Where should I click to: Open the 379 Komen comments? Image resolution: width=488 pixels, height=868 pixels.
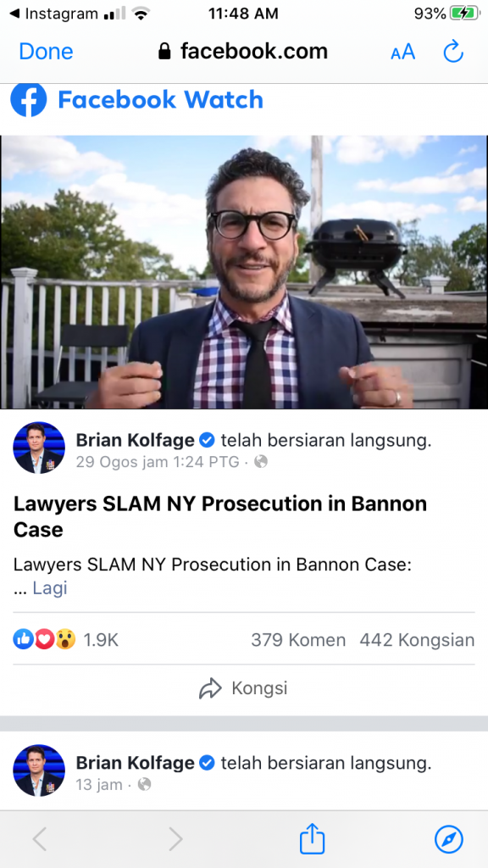[x=298, y=640]
